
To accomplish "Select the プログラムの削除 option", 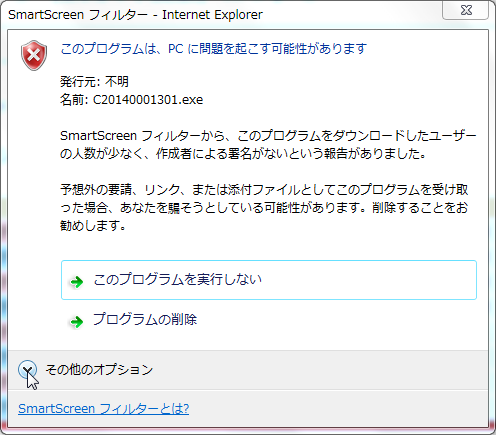I will (x=145, y=319).
